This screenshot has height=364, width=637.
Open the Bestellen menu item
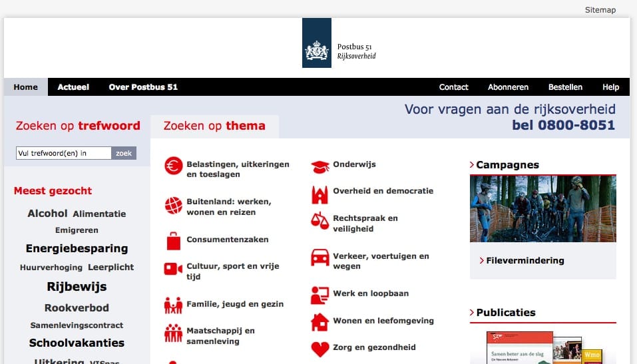pos(565,87)
